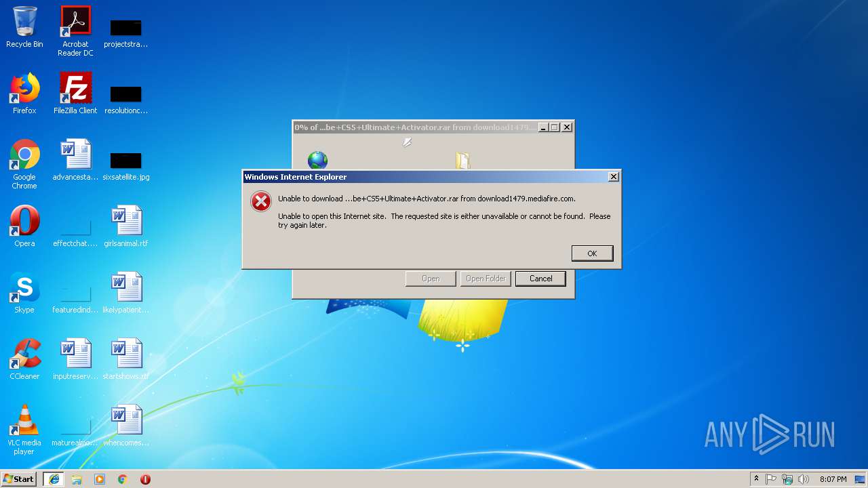Open Action Center flag in system tray

[771, 479]
